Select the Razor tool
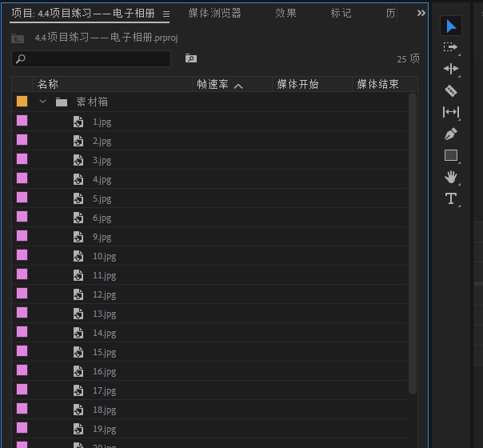 [451, 90]
